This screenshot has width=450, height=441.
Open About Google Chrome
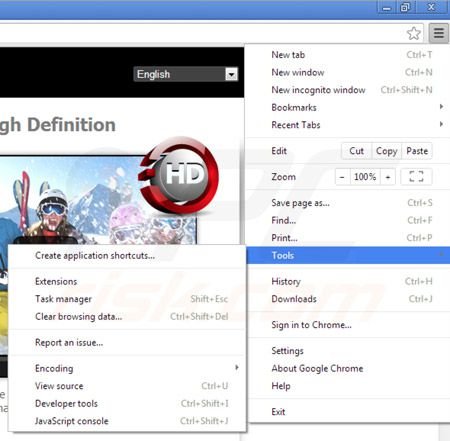click(x=348, y=368)
